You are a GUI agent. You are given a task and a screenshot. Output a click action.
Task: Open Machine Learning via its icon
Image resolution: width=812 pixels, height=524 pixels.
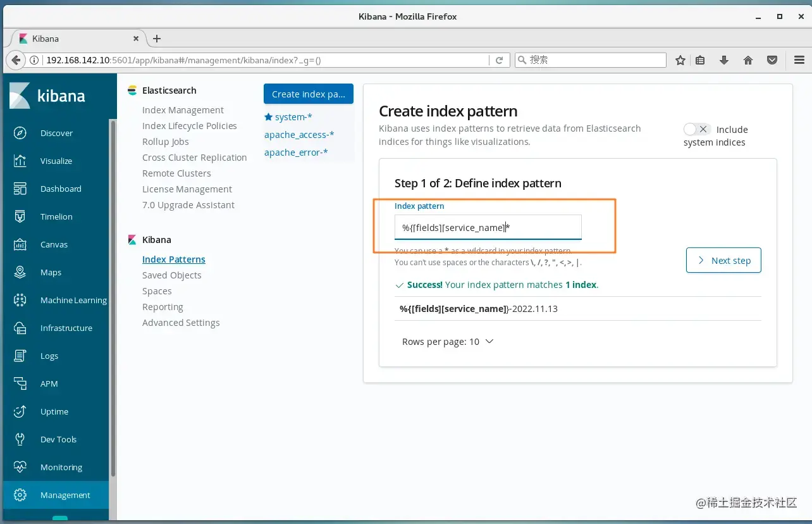tap(20, 300)
